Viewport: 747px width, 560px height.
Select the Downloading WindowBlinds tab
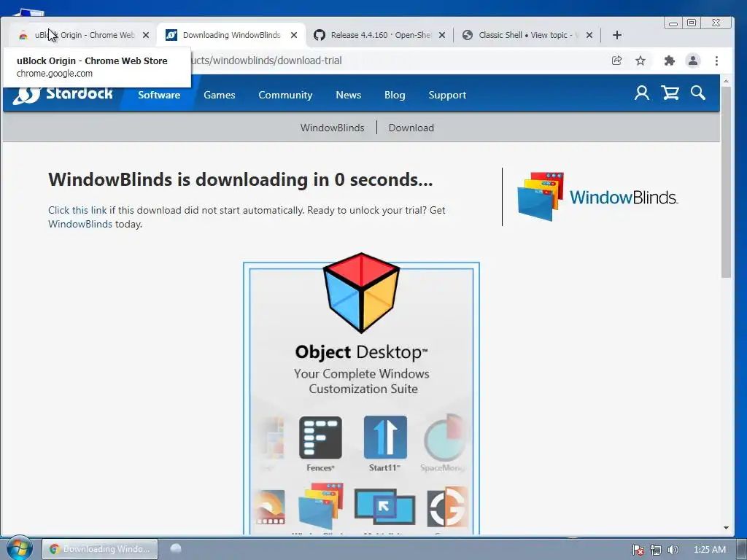pos(231,35)
